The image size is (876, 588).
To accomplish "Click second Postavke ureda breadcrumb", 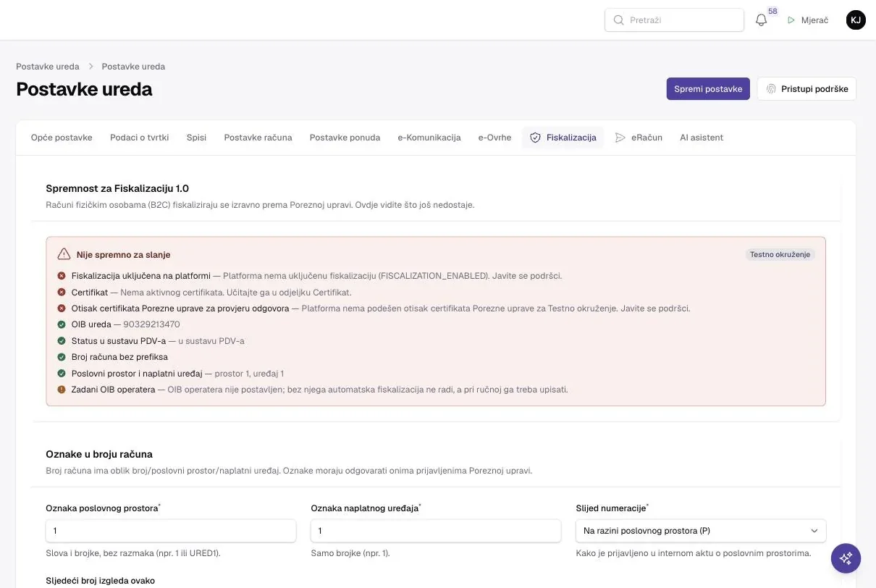I will tap(133, 67).
